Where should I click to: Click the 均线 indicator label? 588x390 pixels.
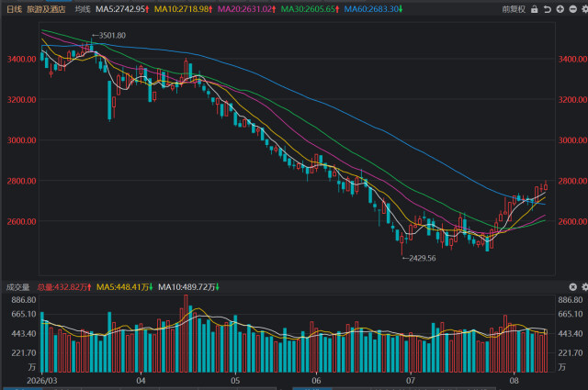[x=83, y=9]
